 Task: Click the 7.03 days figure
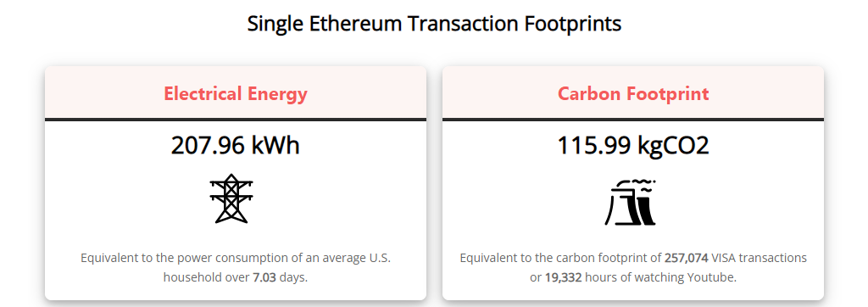264,277
